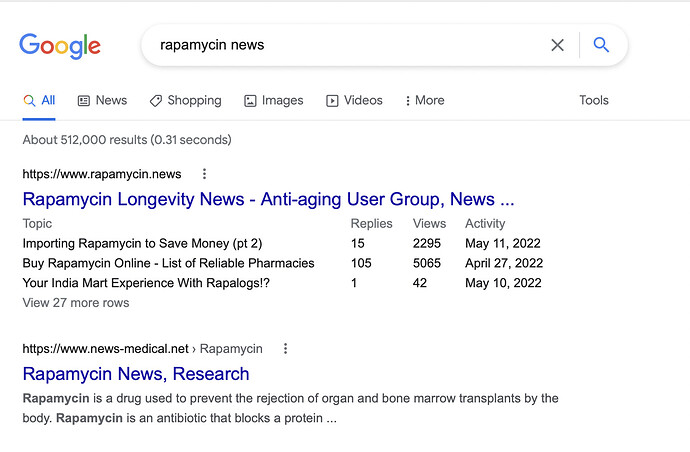Screen dimensions: 690x452
Task: Open Importing Rapamycin to Save Money topic
Action: pyautogui.click(x=142, y=243)
